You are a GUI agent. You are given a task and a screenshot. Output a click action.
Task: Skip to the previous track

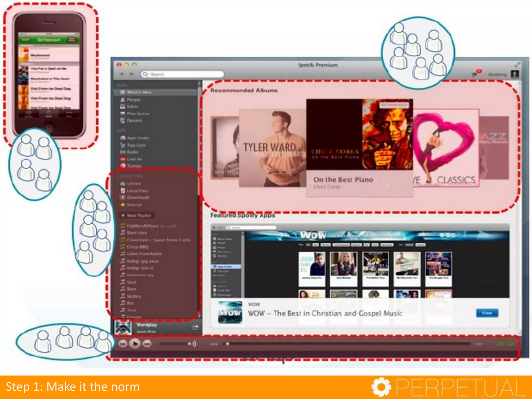click(123, 344)
